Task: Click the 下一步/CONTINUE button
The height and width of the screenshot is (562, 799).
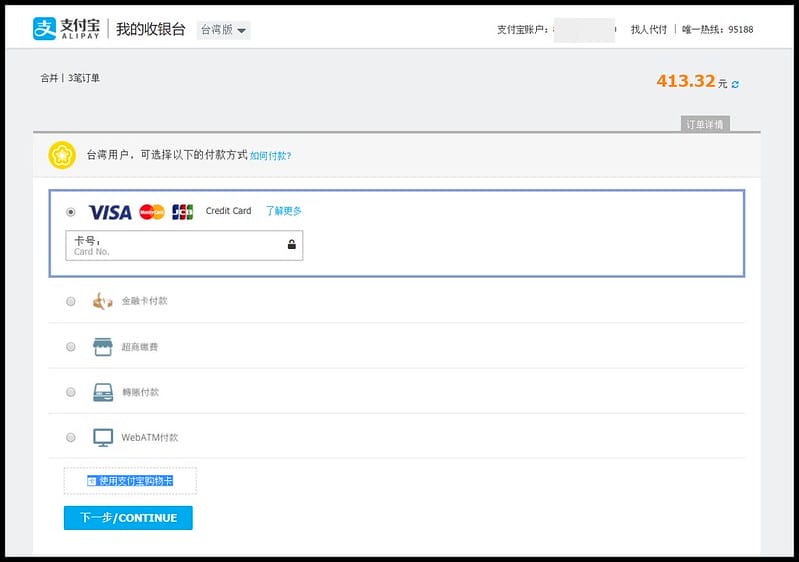Action: [x=128, y=518]
